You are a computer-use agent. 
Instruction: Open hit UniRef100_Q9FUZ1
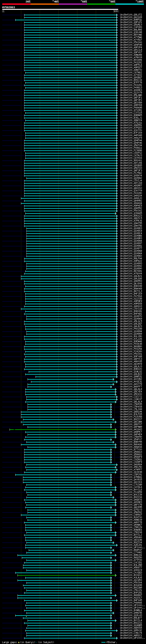point(131,22)
